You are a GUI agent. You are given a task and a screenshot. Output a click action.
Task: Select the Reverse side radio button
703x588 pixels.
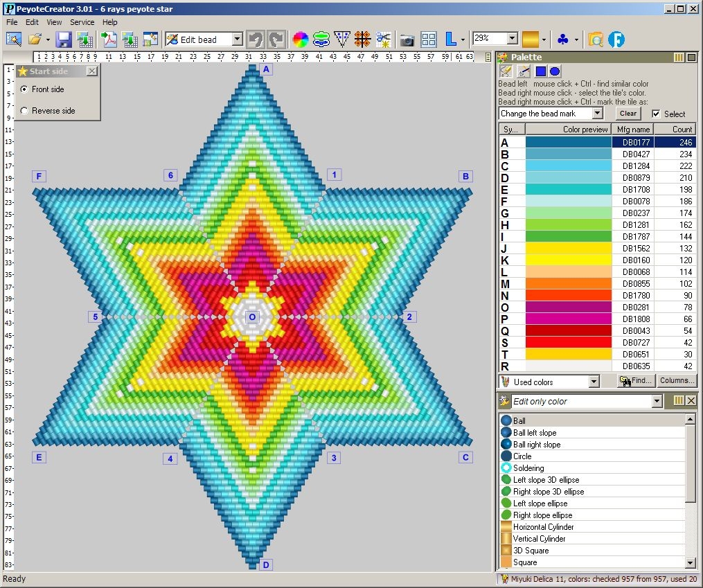click(x=25, y=110)
